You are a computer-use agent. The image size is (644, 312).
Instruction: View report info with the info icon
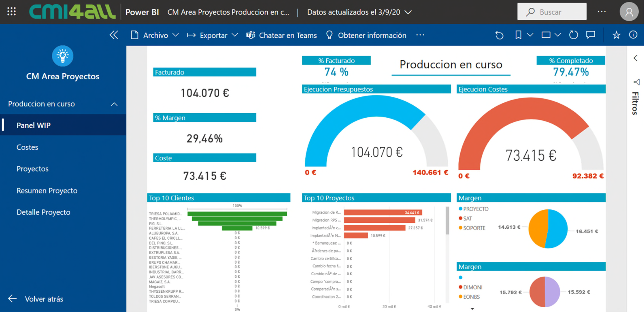[x=633, y=35]
